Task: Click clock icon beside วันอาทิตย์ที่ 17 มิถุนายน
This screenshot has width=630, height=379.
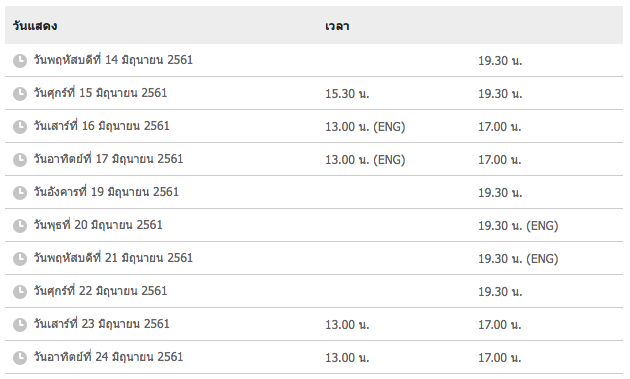Action: 20,160
